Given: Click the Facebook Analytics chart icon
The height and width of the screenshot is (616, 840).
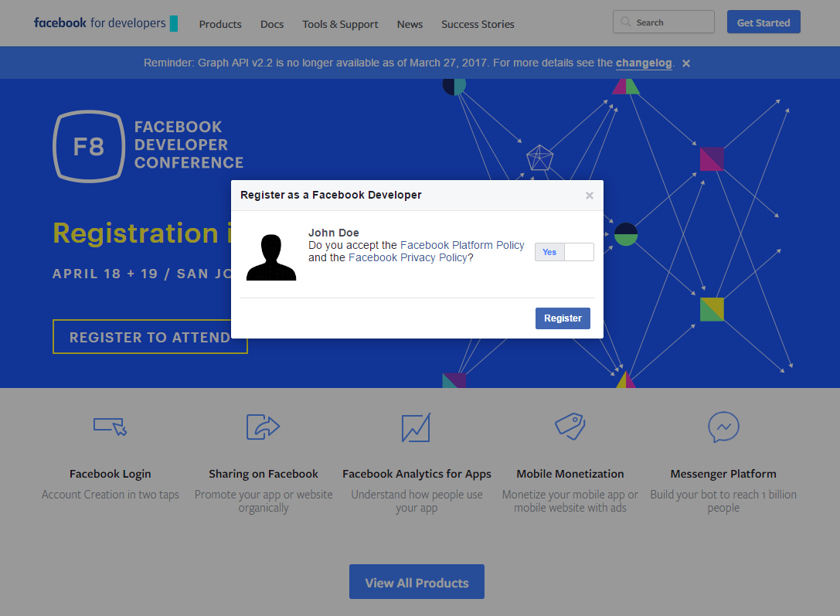Looking at the screenshot, I should (417, 427).
